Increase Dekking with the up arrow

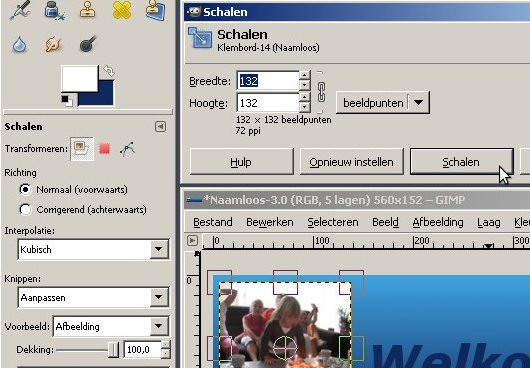tap(166, 345)
